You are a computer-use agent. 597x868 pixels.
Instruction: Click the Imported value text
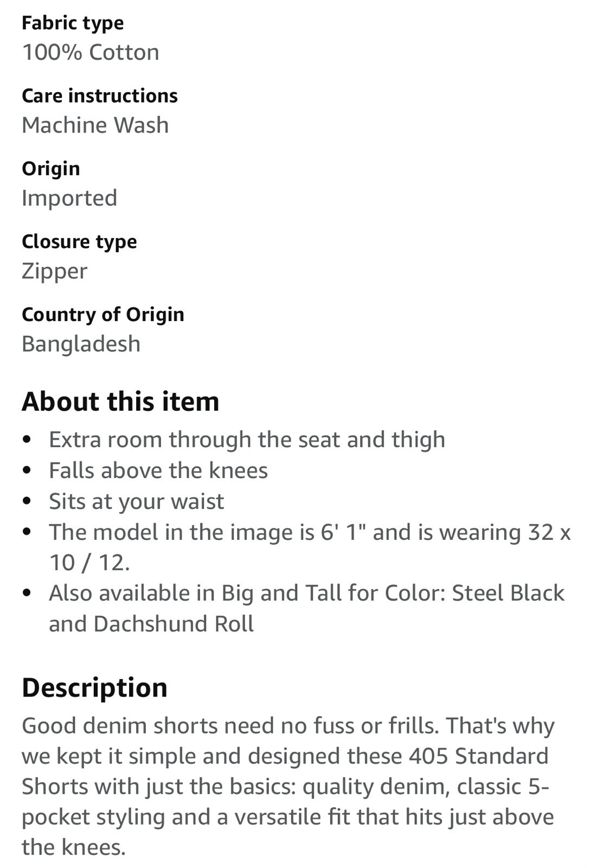(x=69, y=199)
